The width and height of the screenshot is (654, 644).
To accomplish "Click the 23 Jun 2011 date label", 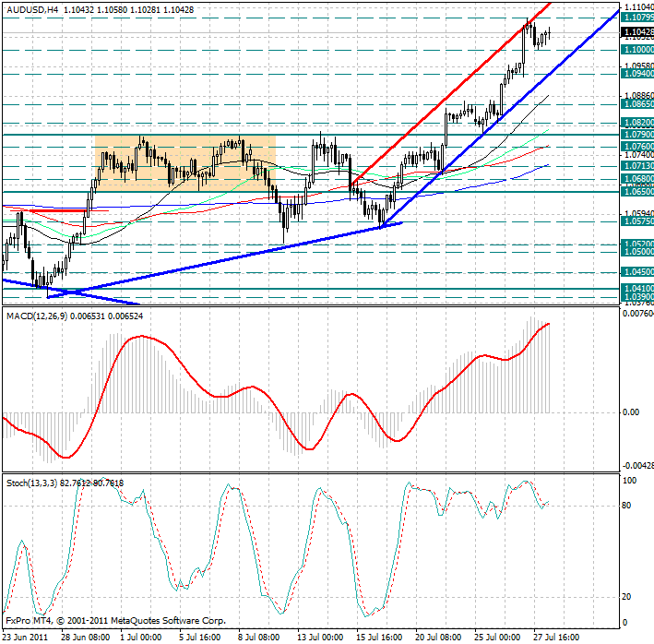I will (26, 637).
